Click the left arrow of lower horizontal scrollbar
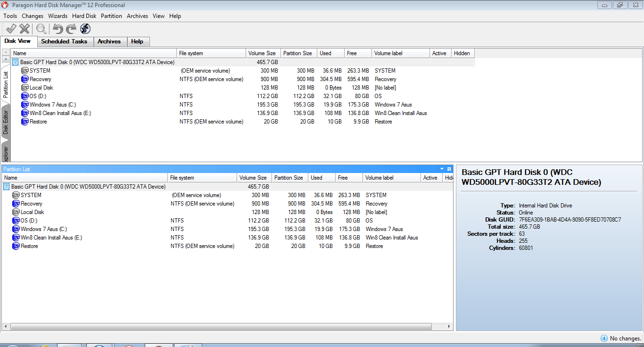This screenshot has height=347, width=644. pos(6,326)
